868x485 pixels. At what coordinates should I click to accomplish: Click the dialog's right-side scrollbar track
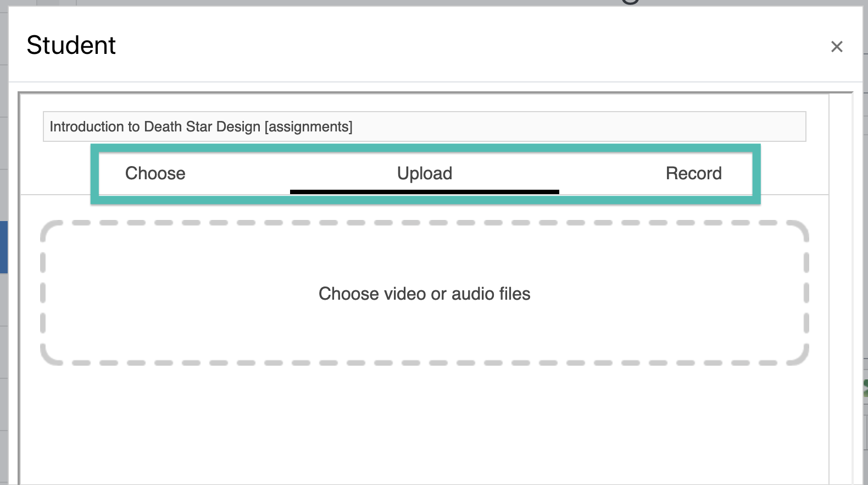(841, 286)
